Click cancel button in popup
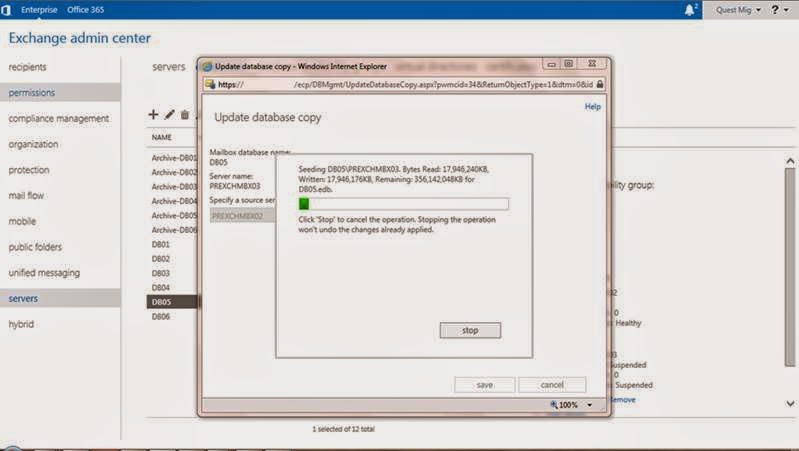The image size is (799, 451). coord(552,385)
